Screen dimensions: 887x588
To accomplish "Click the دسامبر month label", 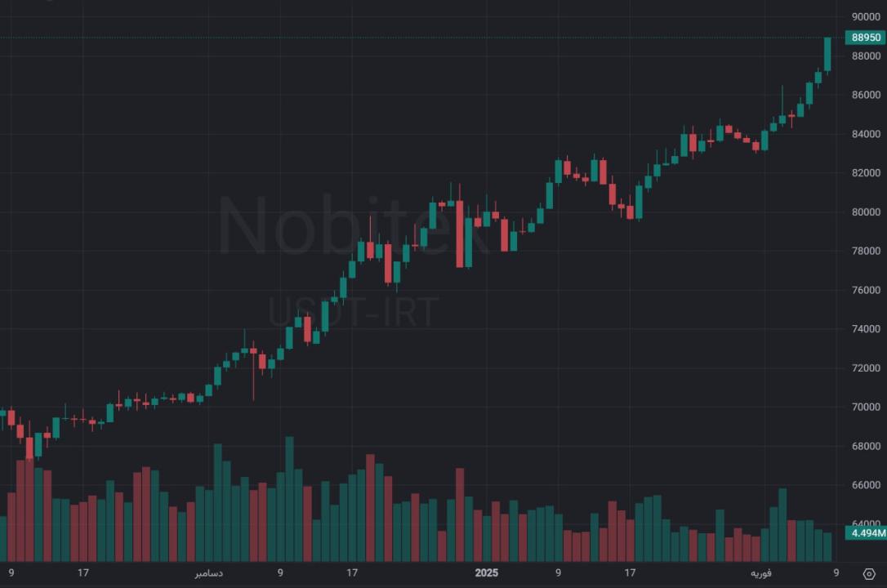I will 207,573.
